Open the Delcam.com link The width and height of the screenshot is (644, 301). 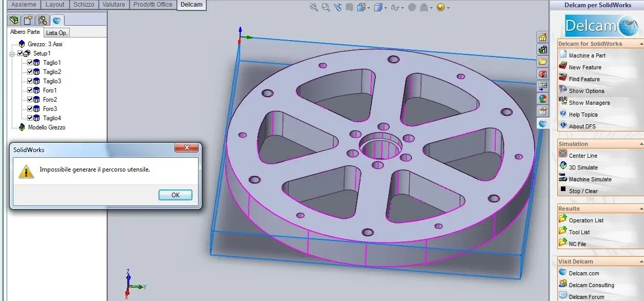click(584, 273)
